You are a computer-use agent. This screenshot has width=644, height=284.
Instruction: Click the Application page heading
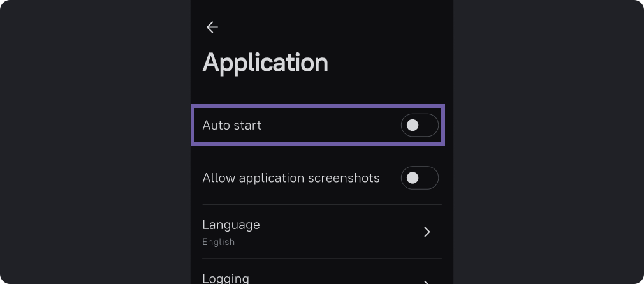[x=265, y=63]
